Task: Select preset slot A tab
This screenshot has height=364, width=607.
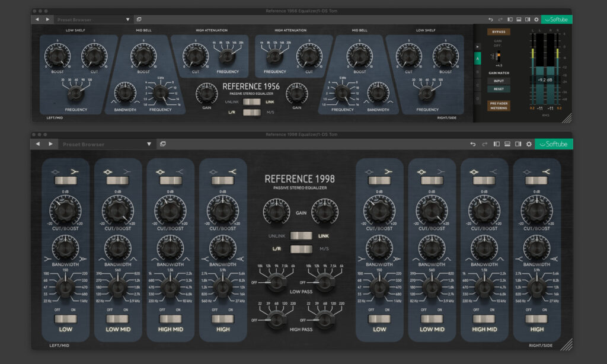Action: [x=477, y=59]
